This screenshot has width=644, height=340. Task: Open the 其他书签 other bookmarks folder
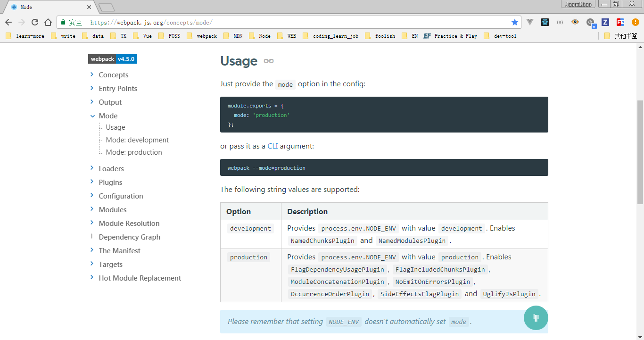pos(620,36)
